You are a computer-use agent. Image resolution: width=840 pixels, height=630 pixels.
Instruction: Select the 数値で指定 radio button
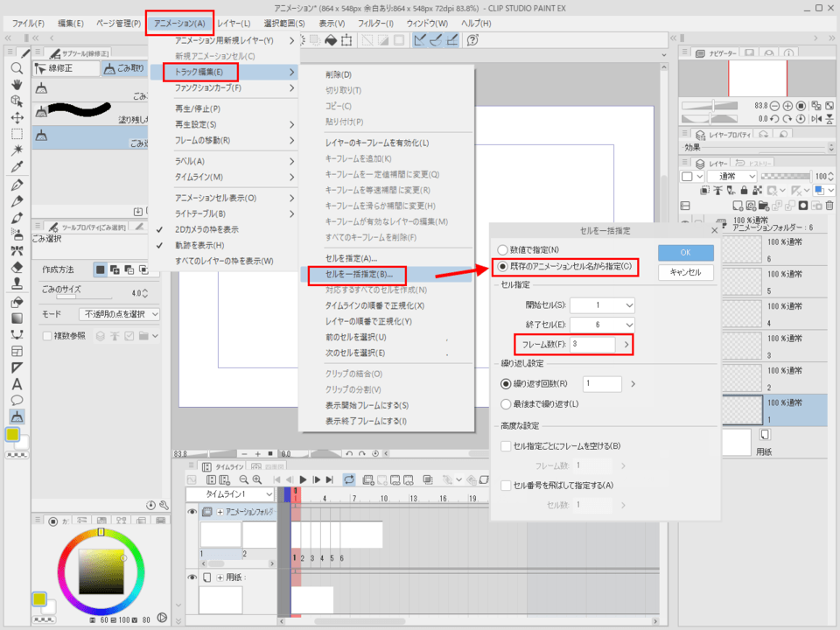click(501, 249)
